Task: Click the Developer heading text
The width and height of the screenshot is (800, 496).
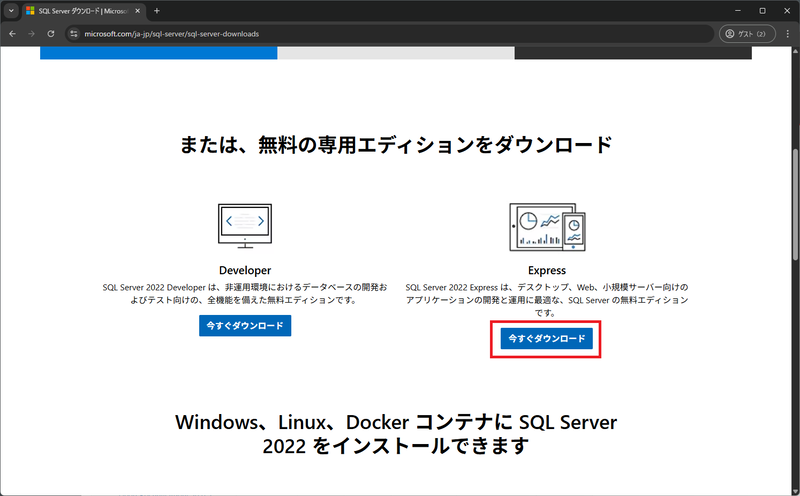Action: pyautogui.click(x=245, y=270)
